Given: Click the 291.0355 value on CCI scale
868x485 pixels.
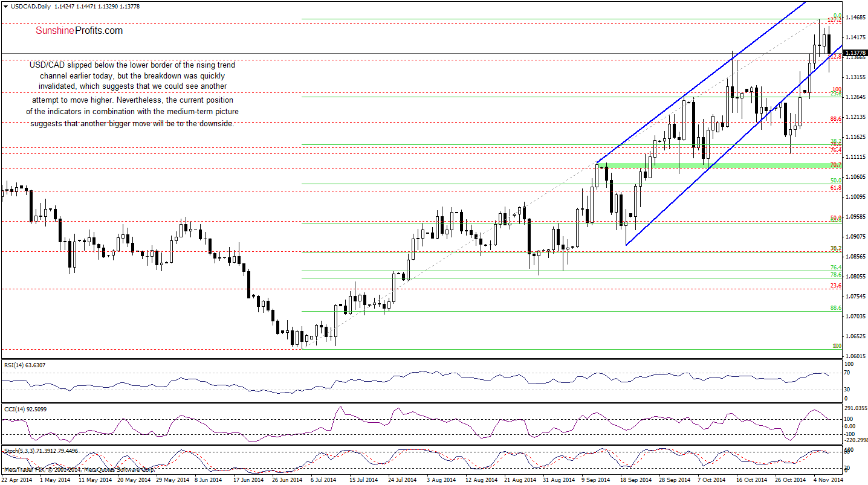Looking at the screenshot, I should tap(856, 409).
